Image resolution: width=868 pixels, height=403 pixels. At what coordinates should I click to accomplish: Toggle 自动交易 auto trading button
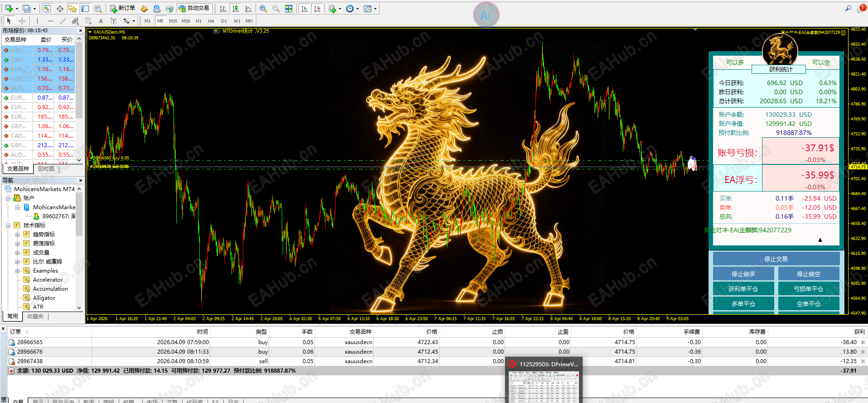point(194,9)
